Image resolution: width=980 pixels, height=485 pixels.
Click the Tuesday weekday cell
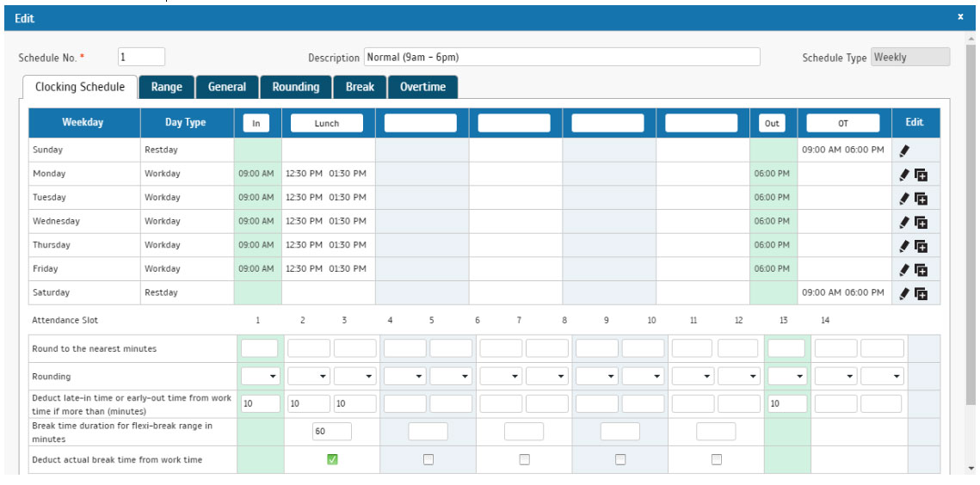pyautogui.click(x=84, y=198)
